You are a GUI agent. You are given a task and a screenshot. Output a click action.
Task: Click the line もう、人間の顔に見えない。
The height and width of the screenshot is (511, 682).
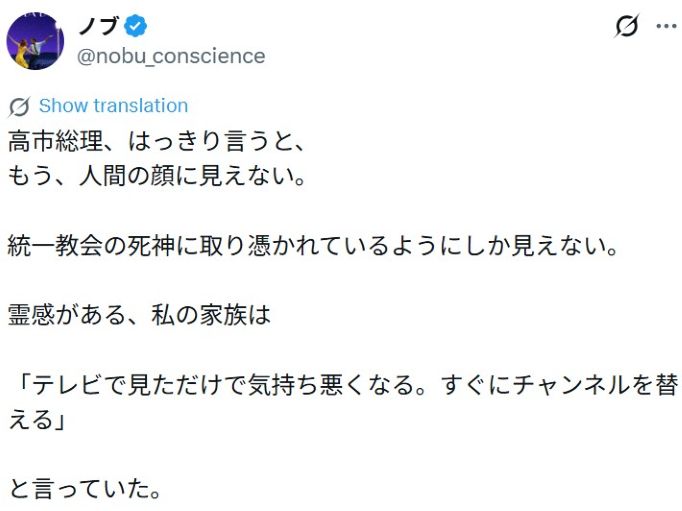157,176
